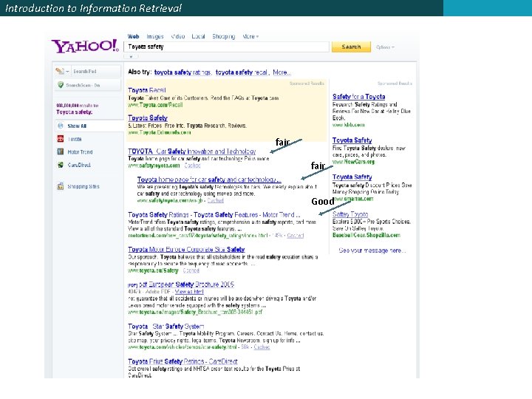
Task: Select Show All in the left filter
Action: (x=77, y=126)
